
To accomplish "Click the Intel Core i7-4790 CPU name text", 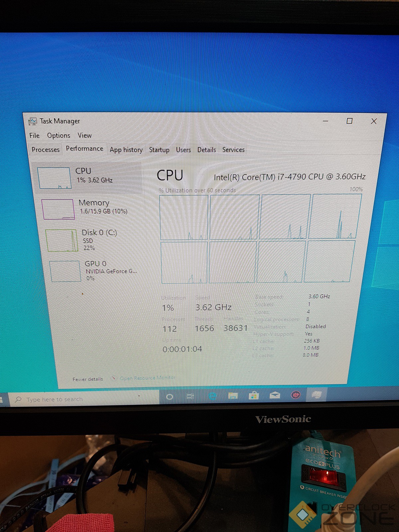I will tap(290, 177).
